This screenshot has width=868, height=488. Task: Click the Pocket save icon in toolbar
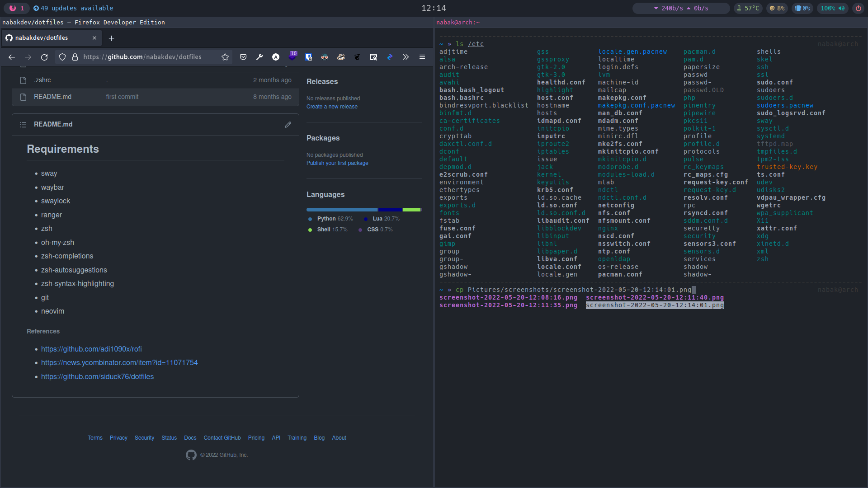click(x=243, y=57)
